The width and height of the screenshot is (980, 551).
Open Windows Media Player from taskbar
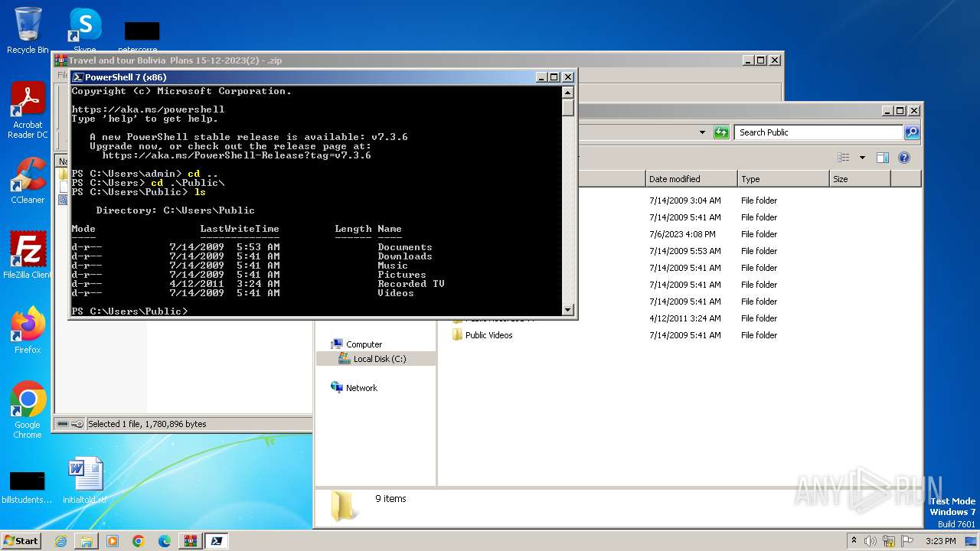tap(113, 541)
